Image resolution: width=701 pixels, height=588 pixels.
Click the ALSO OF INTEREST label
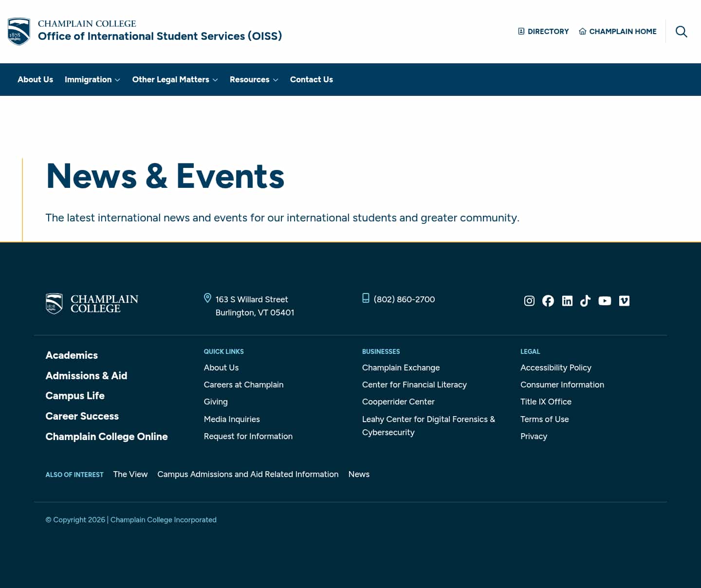pyautogui.click(x=74, y=475)
